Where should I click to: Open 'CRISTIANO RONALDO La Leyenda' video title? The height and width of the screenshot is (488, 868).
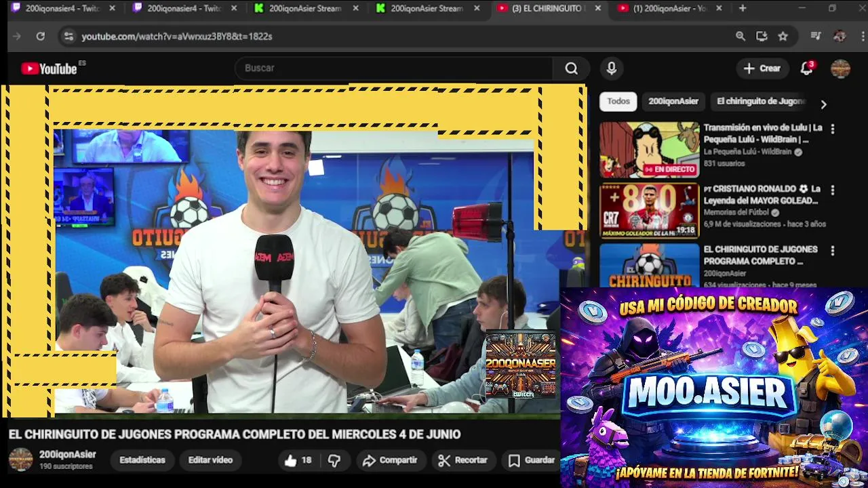[762, 195]
